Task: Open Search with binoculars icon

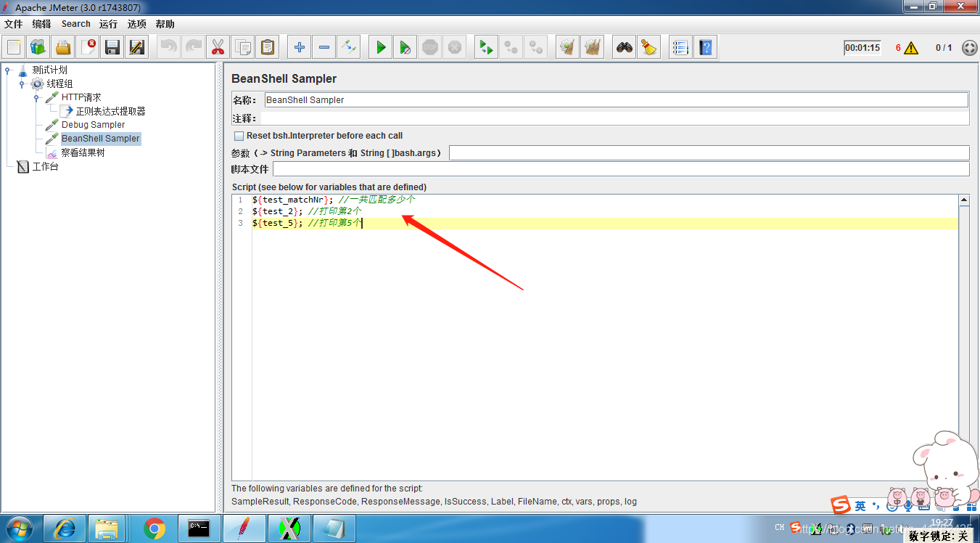Action: point(625,48)
